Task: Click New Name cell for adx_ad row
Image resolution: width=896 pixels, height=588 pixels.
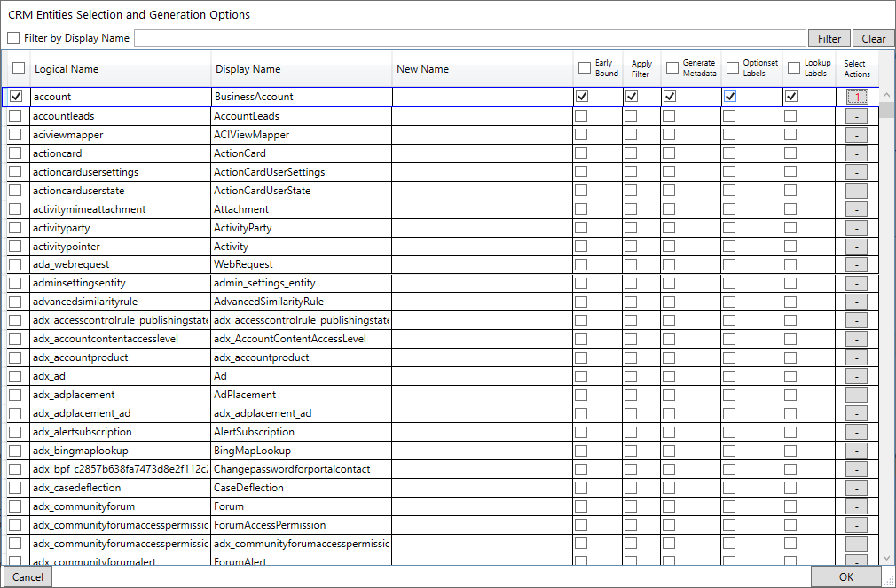Action: tap(482, 376)
